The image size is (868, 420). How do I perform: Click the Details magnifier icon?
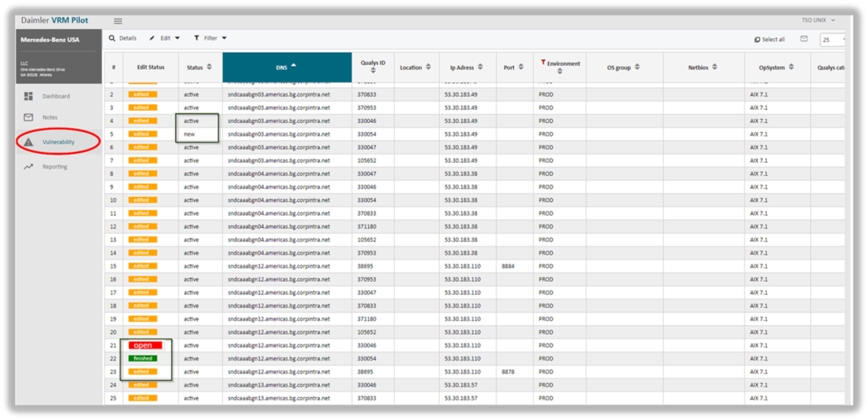pos(112,38)
